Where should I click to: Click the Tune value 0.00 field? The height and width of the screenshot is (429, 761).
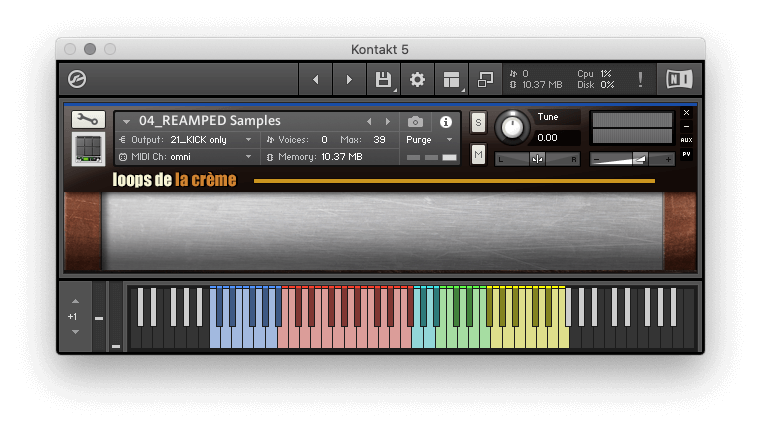[x=557, y=138]
